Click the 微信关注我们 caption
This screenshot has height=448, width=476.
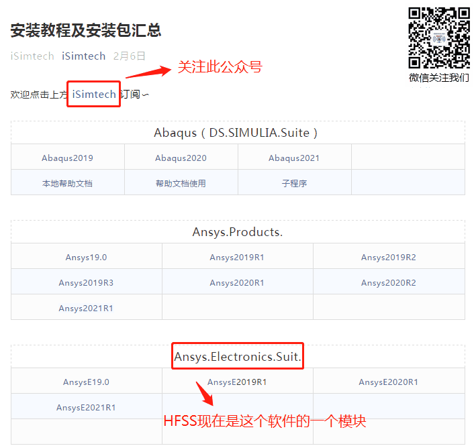(x=439, y=78)
